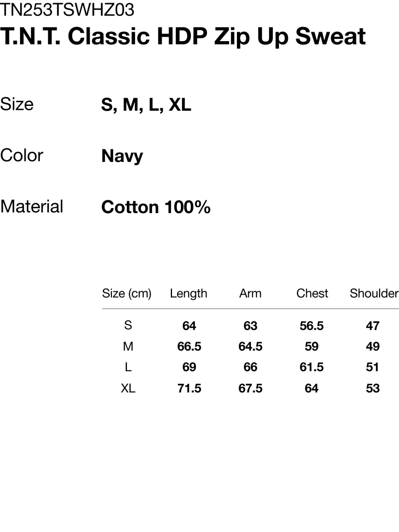Click the Chest column header

tap(312, 293)
